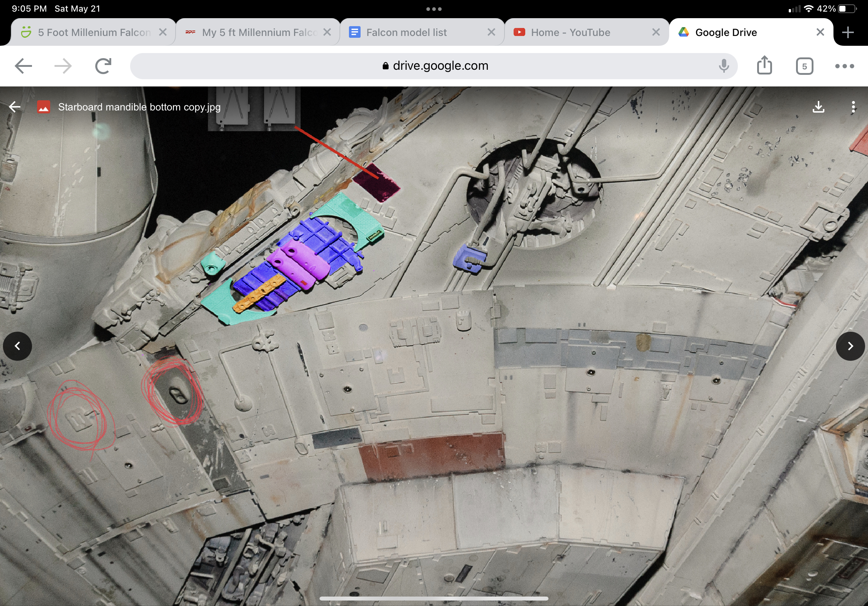Screen dimensions: 868x606
Task: Show the previous image in Drive
Action: (17, 346)
